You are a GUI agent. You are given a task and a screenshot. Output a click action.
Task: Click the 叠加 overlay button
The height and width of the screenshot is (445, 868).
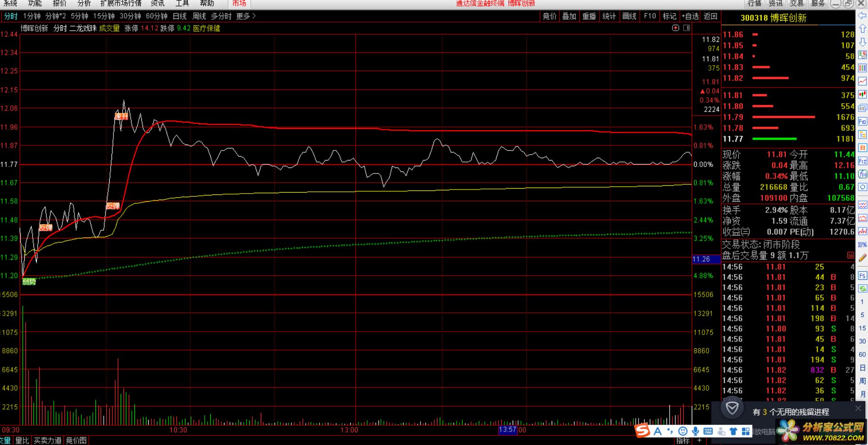pos(569,16)
